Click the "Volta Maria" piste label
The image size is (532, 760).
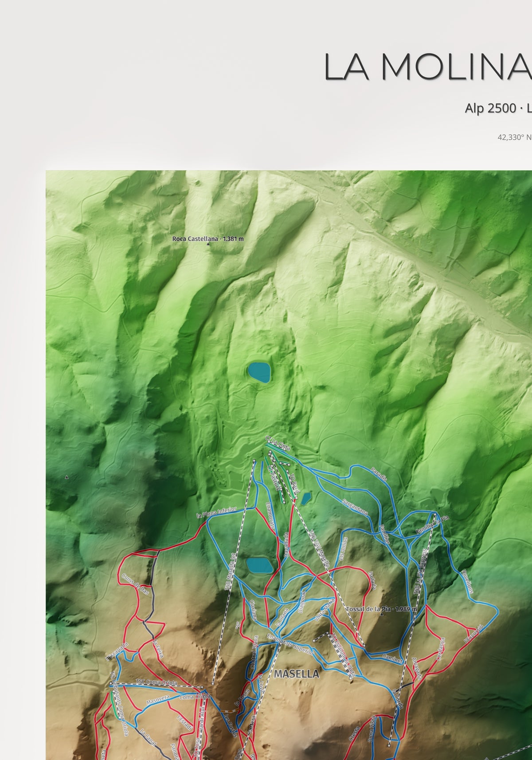tap(325, 610)
